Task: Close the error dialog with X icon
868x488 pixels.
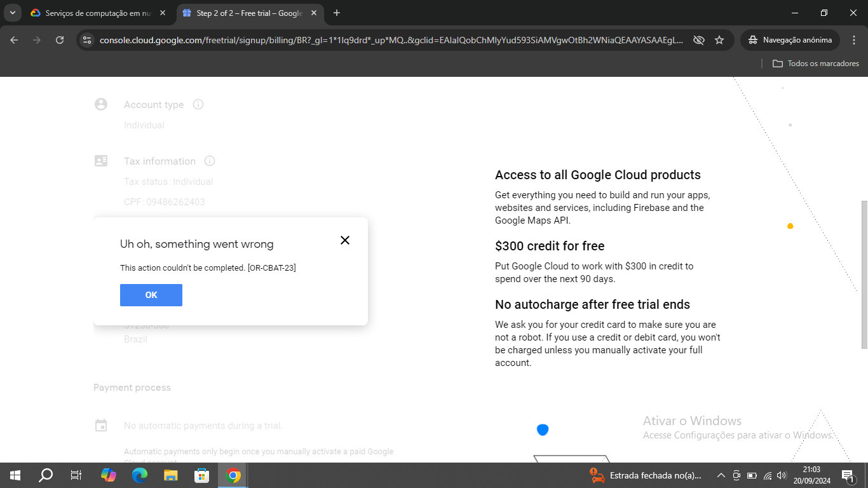Action: click(345, 240)
